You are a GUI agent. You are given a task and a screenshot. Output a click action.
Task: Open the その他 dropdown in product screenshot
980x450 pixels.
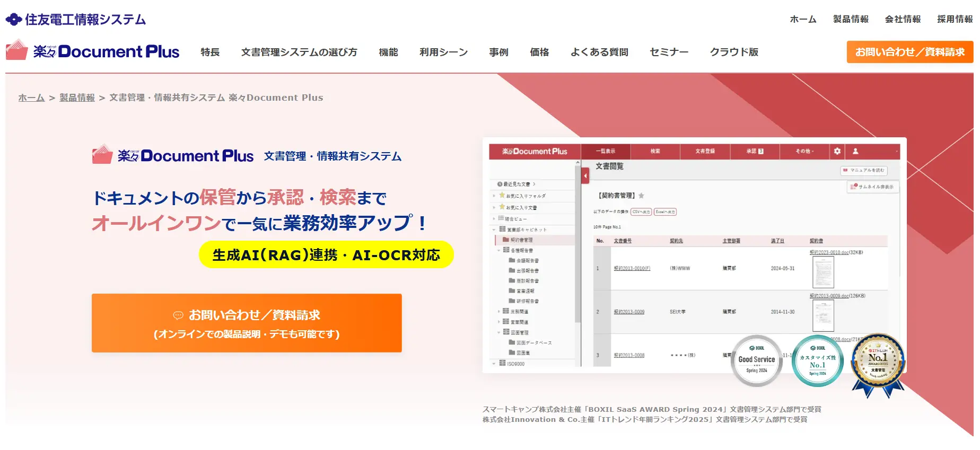coord(804,151)
